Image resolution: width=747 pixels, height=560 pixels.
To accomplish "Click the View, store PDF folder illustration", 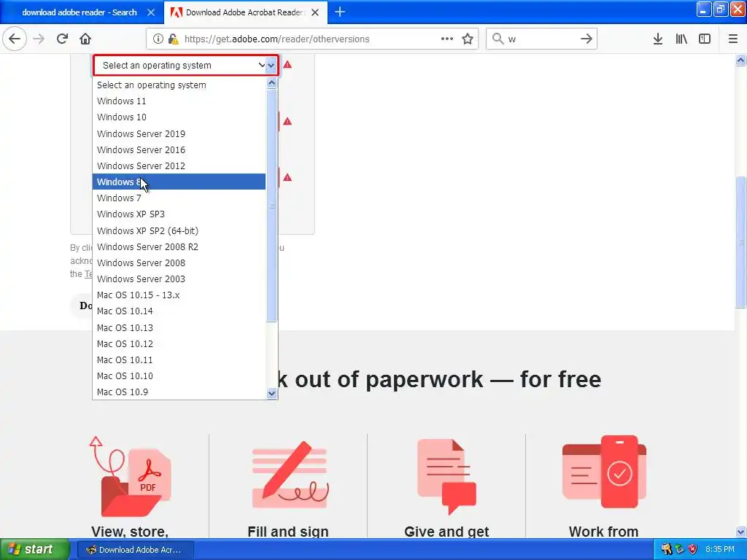I will [x=131, y=477].
